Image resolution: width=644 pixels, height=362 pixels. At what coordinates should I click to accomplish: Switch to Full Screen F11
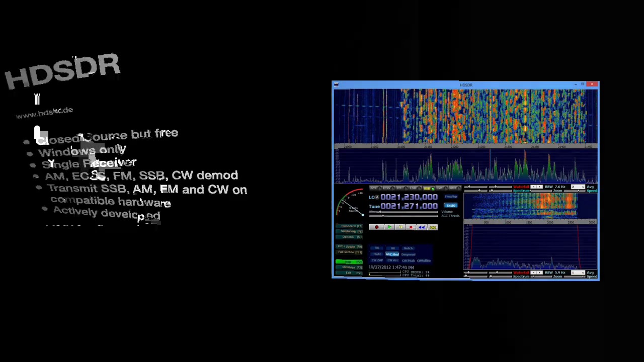coord(349,252)
